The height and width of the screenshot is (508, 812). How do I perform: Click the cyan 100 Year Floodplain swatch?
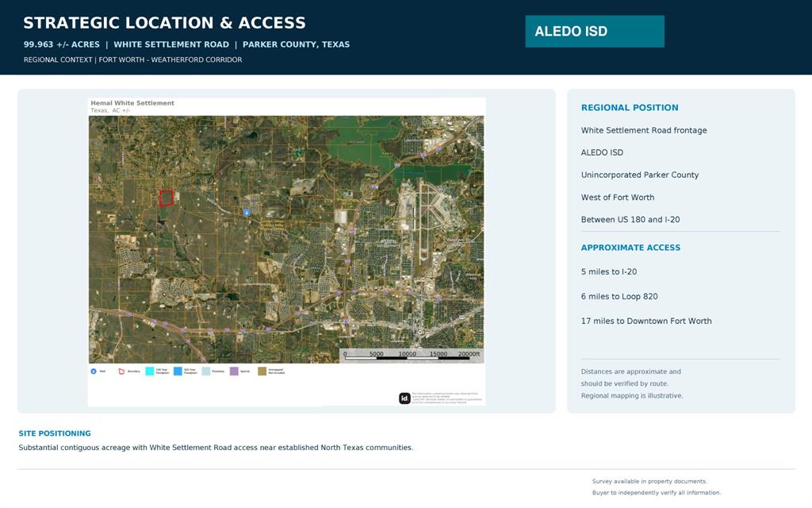point(150,371)
